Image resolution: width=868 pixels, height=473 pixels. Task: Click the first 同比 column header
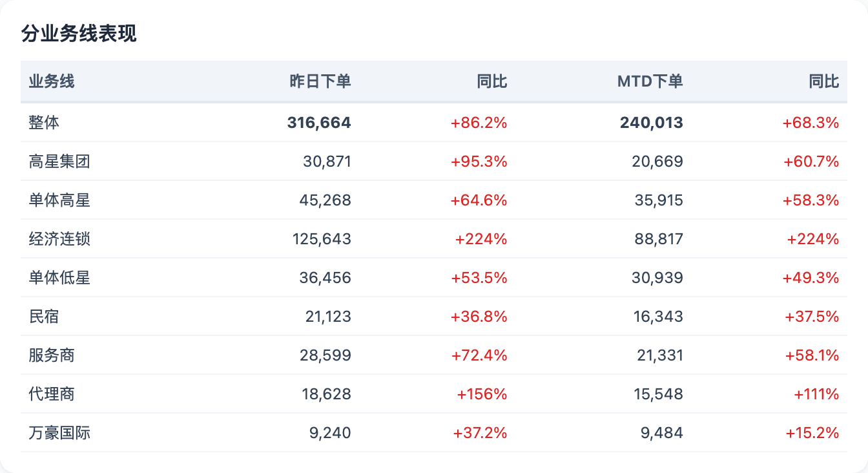click(x=492, y=81)
